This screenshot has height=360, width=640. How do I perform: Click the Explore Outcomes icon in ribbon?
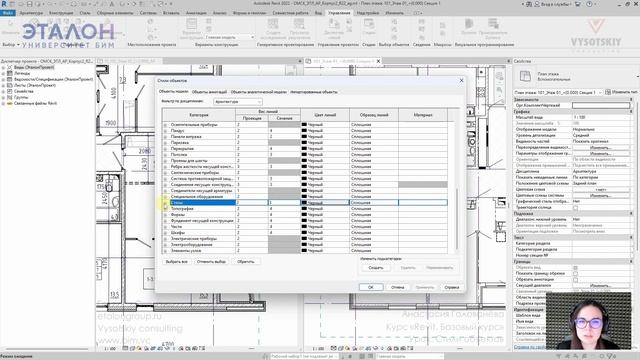[299, 24]
